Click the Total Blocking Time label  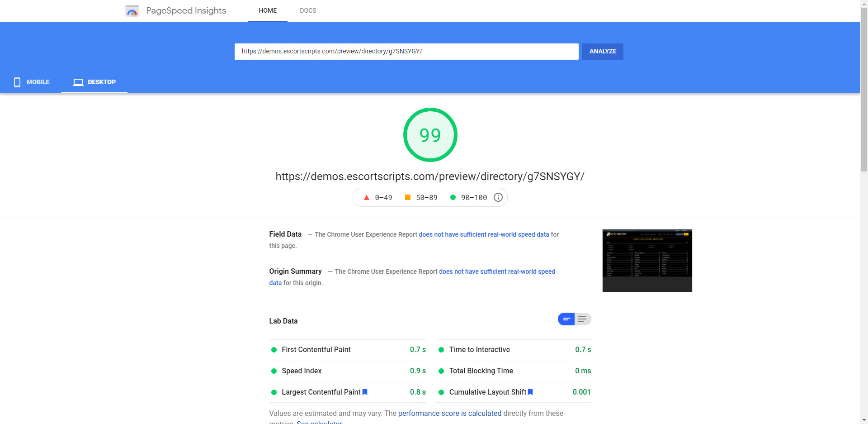481,371
